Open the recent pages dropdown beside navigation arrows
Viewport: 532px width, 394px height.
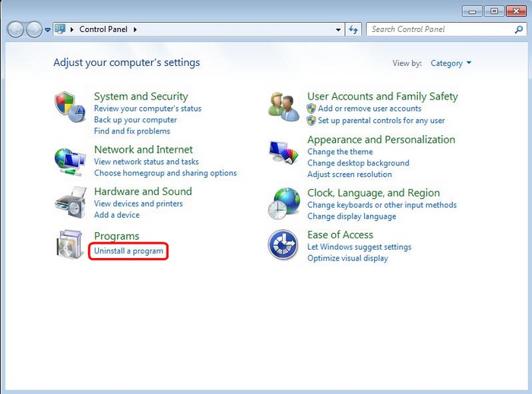click(x=48, y=30)
